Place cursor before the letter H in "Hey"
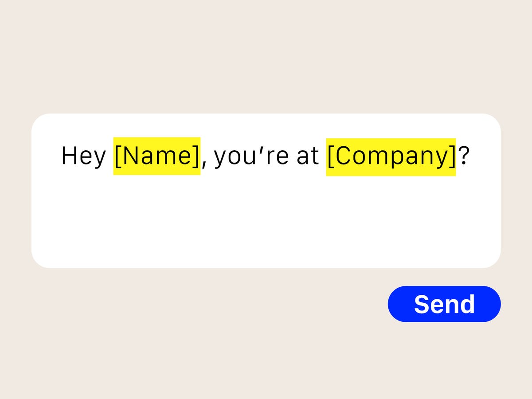The image size is (532, 399). coord(62,156)
